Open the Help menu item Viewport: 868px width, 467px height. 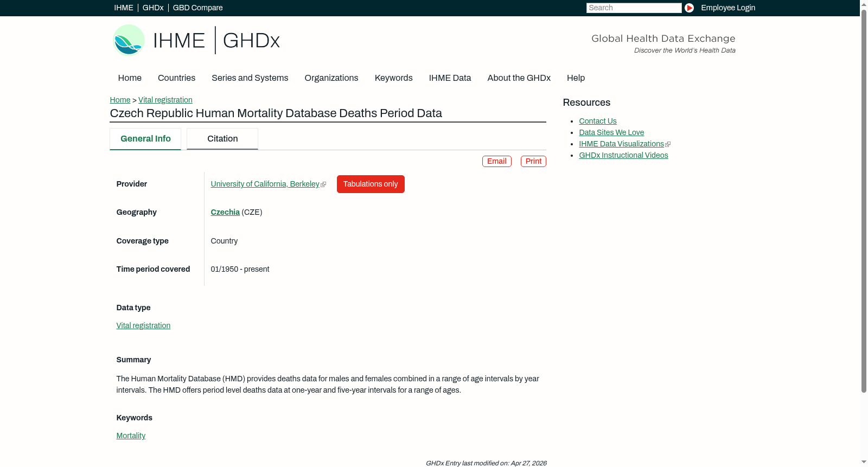coord(576,78)
